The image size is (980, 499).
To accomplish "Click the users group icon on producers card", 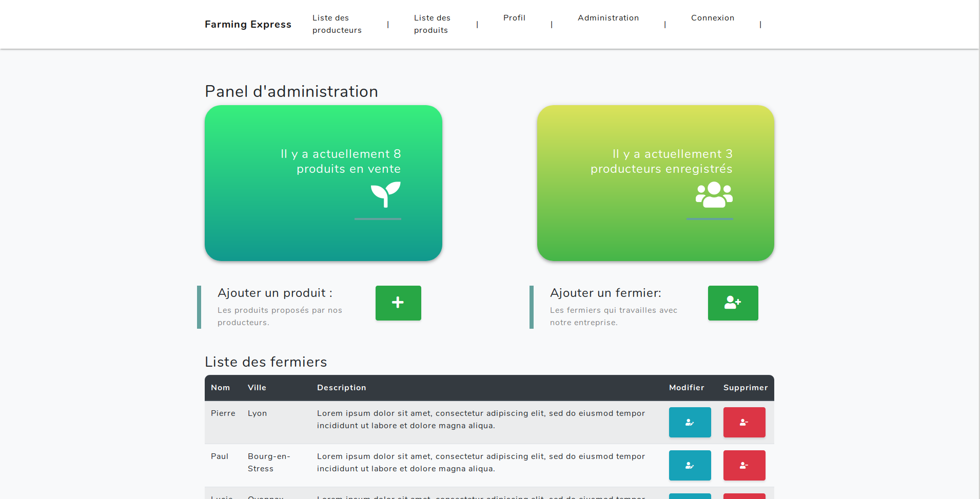I will [x=714, y=194].
